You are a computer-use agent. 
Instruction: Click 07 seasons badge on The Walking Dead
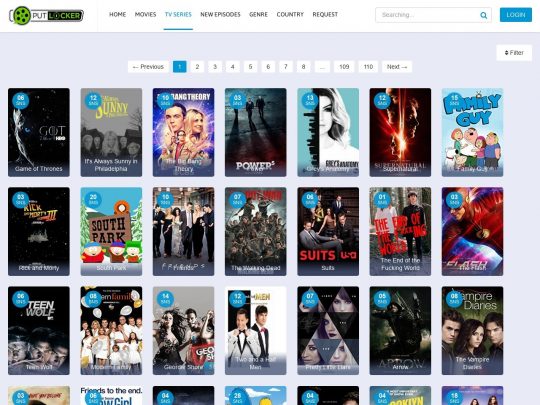coord(237,199)
